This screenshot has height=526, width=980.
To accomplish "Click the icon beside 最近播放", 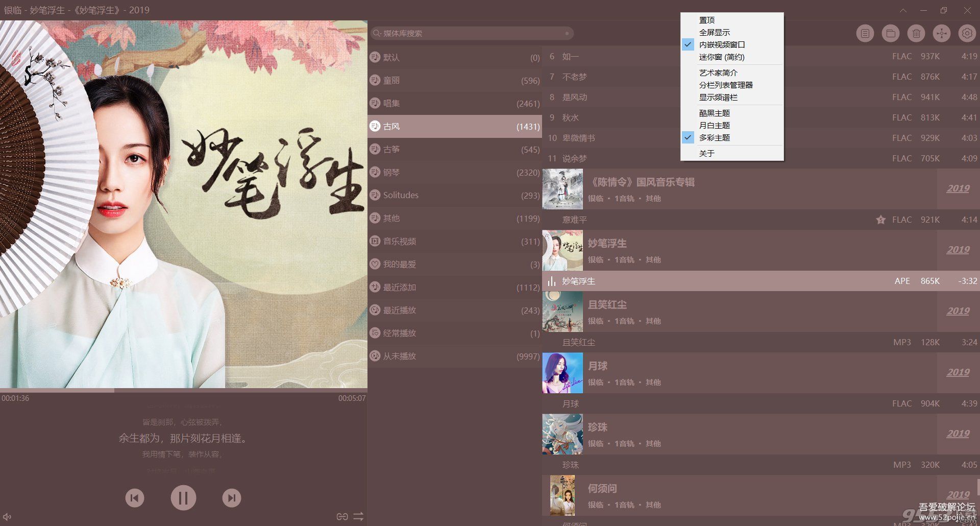I will 375,310.
